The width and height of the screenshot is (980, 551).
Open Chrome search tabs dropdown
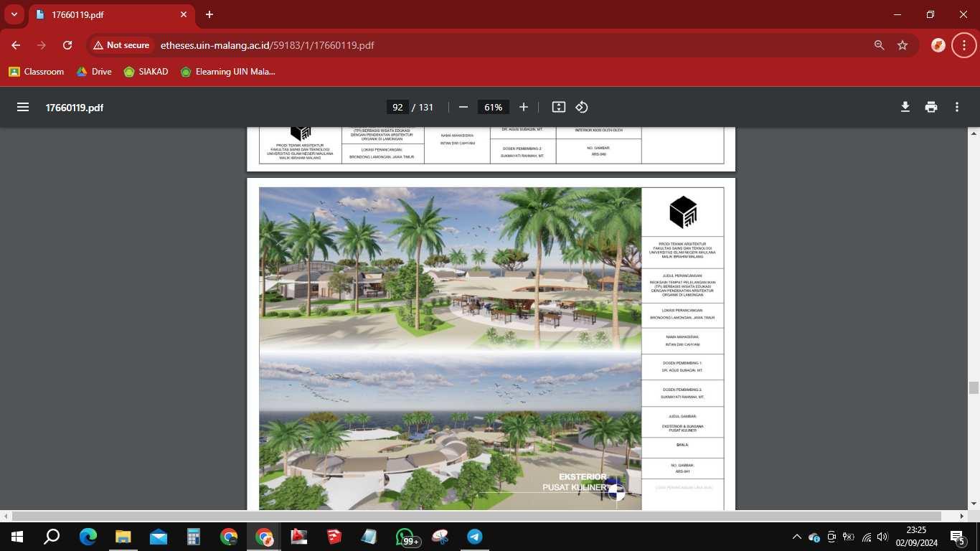point(14,14)
